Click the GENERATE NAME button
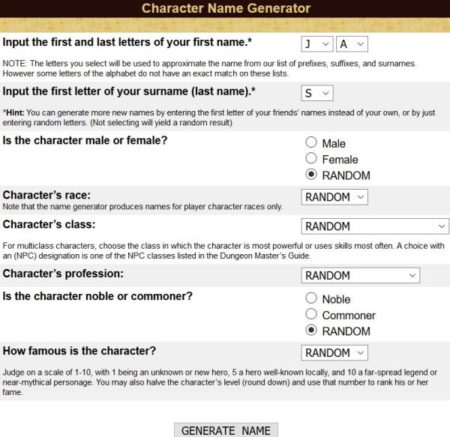 click(226, 430)
